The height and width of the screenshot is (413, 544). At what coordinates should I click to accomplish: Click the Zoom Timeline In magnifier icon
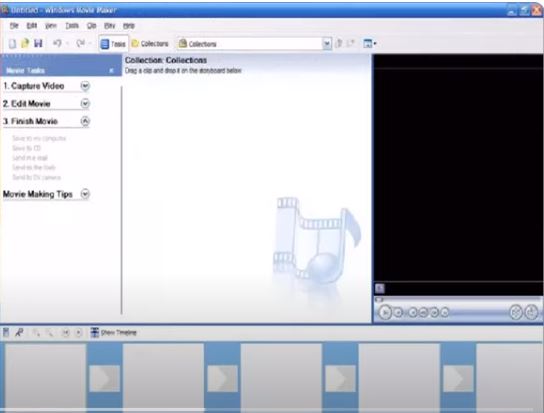tap(36, 332)
